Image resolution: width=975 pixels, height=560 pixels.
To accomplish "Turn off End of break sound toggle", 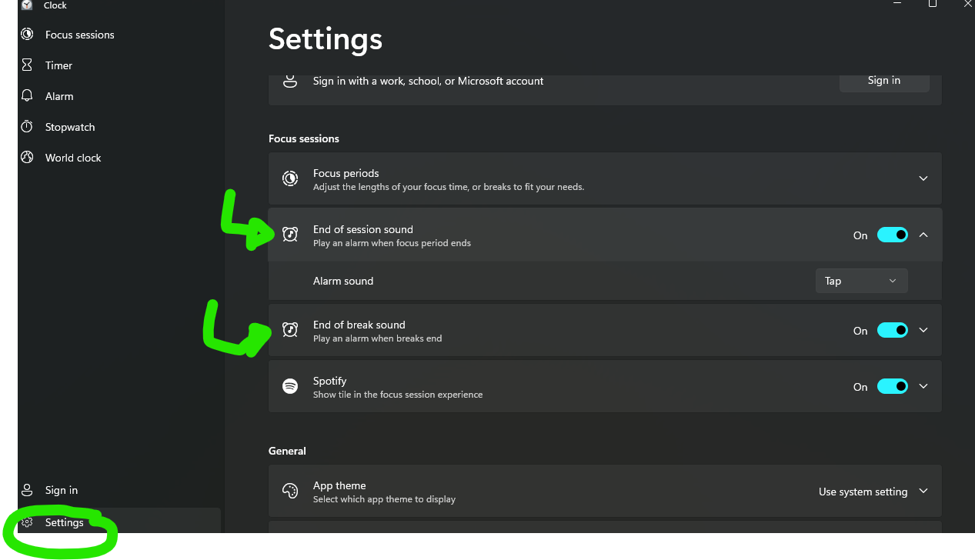I will tap(893, 330).
